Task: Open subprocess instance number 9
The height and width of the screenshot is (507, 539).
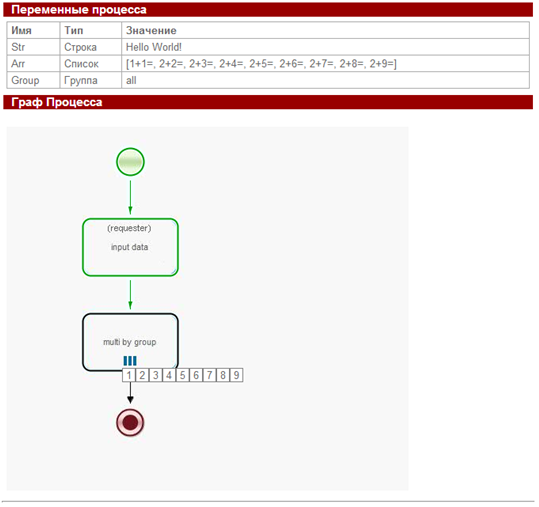Action: coord(236,375)
